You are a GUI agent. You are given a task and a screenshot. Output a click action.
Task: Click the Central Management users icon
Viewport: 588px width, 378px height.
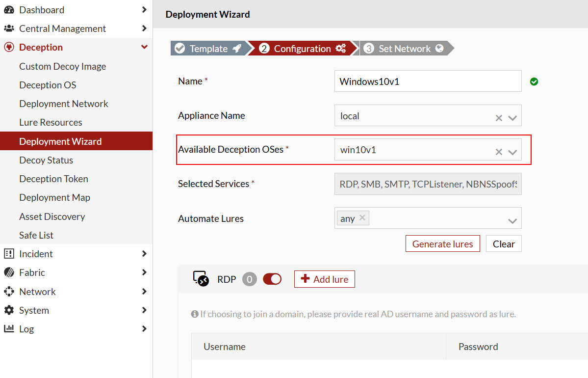click(9, 28)
